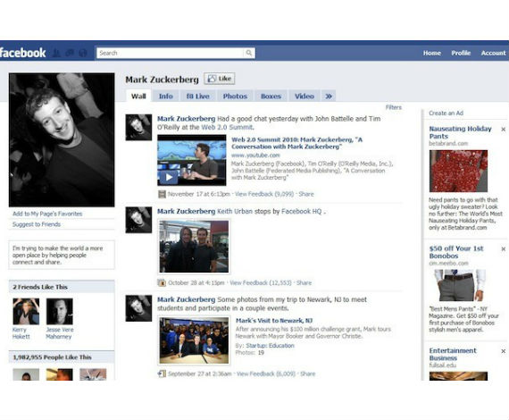This screenshot has width=509, height=420.
Task: Click the Create an Ad link
Action: tap(446, 113)
